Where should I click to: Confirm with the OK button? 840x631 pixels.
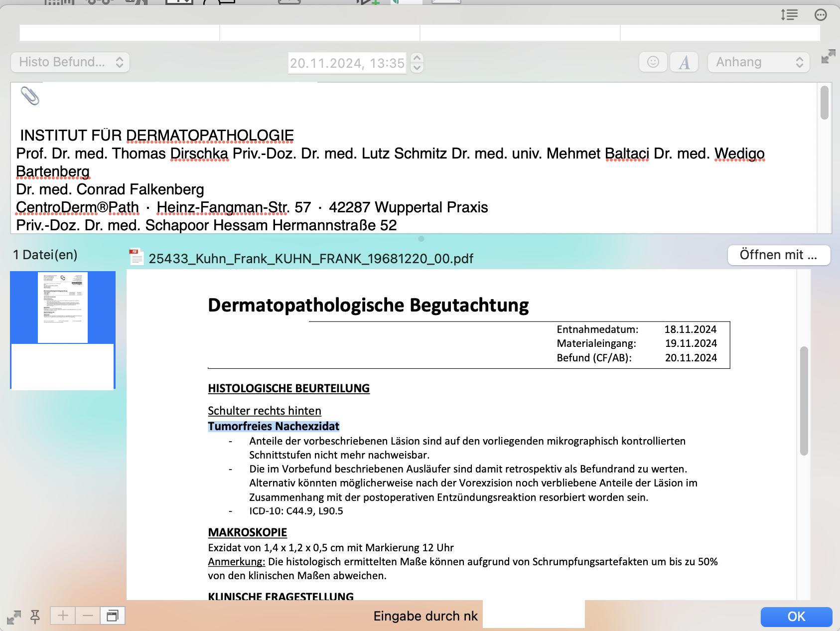tap(796, 617)
